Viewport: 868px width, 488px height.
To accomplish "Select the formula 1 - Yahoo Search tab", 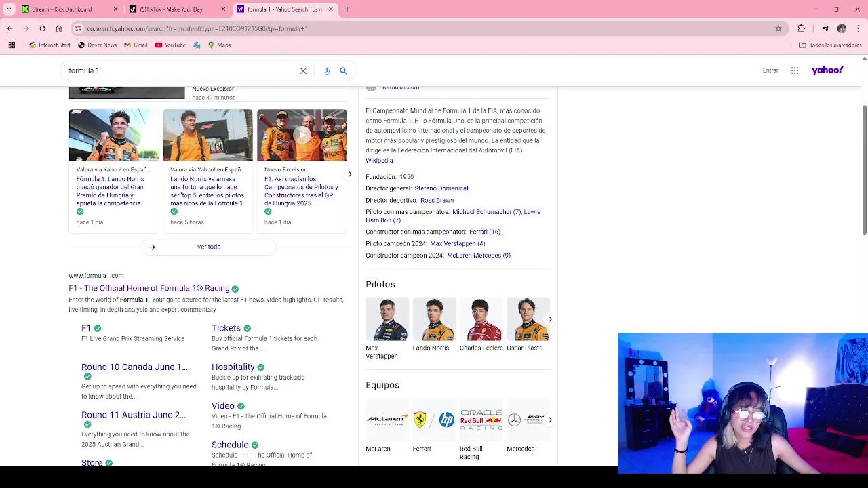I will pyautogui.click(x=283, y=9).
